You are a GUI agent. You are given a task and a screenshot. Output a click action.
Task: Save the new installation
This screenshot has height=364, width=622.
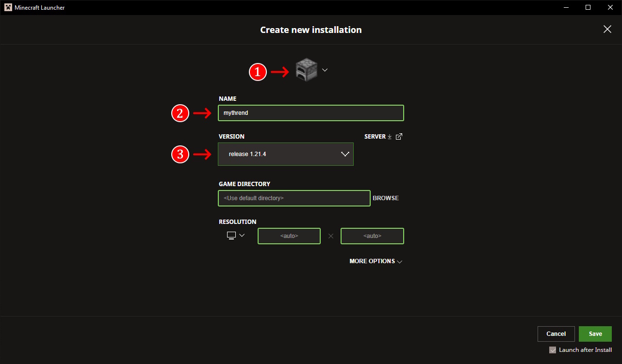[595, 334]
